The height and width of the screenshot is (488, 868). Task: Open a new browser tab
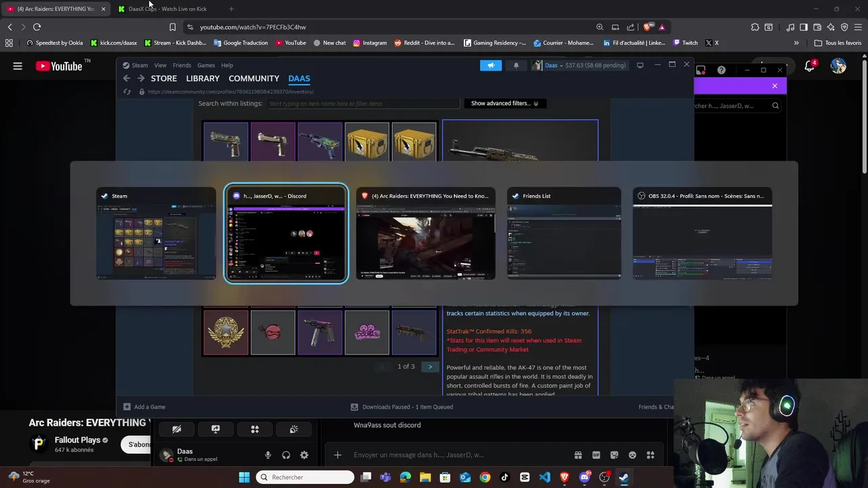[231, 9]
